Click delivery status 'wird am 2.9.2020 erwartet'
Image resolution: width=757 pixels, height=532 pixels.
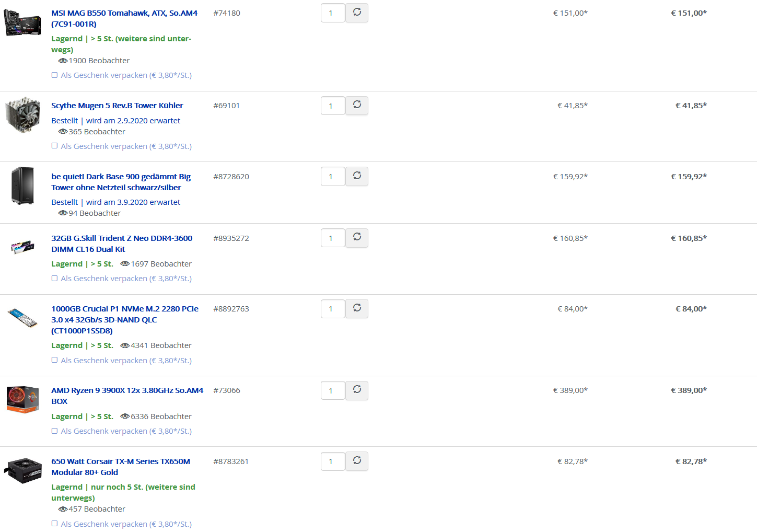(x=133, y=121)
